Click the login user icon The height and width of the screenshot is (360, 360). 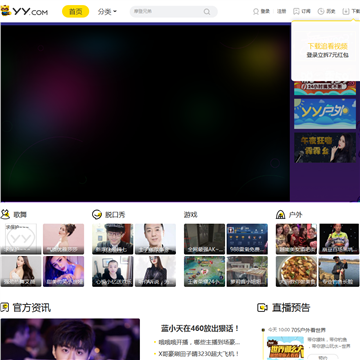(x=256, y=12)
